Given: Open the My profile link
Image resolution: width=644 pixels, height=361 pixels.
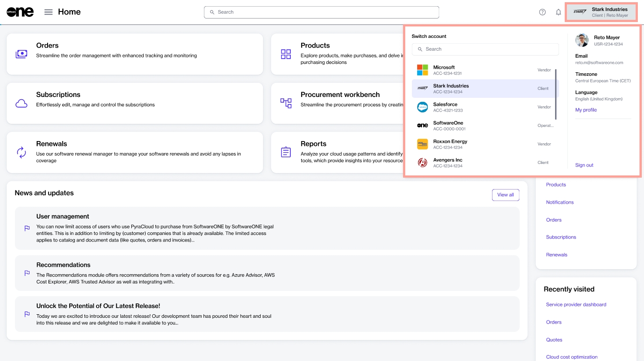Looking at the screenshot, I should [x=586, y=110].
